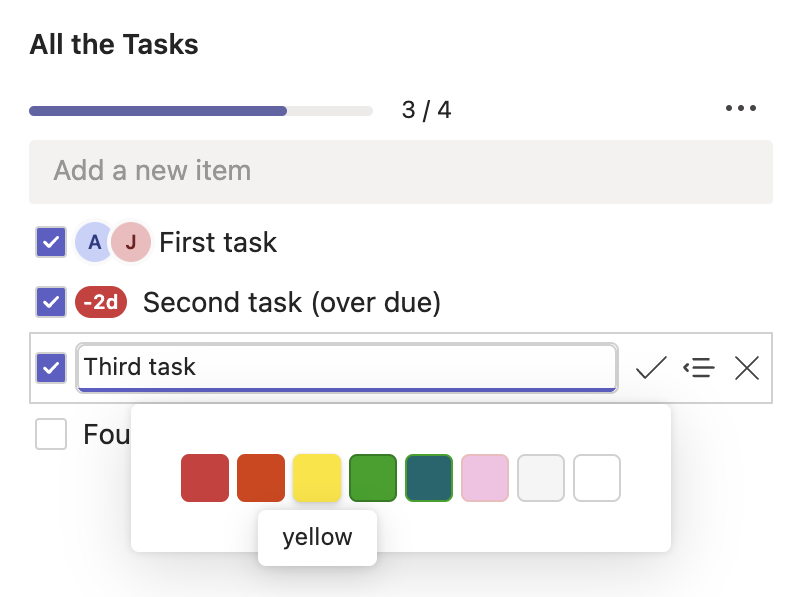The image size is (811, 597).
Task: Click the yellow tooltip label
Action: 317,537
